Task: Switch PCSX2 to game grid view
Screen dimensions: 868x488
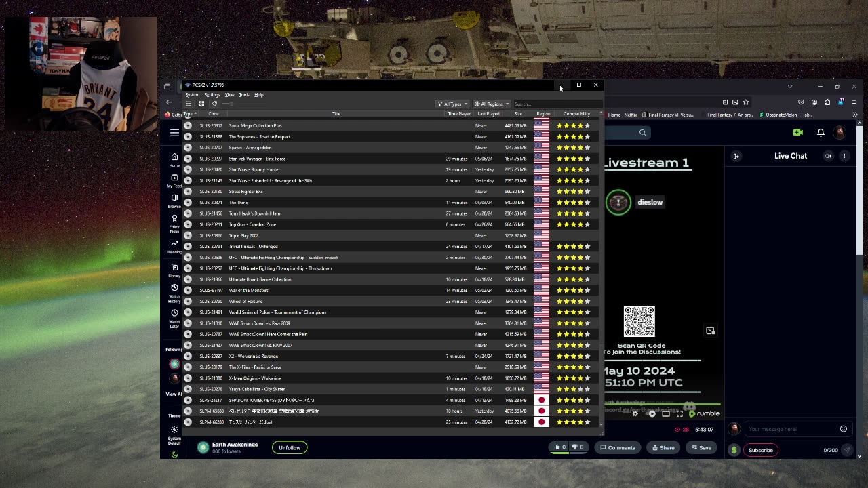Action: click(201, 104)
